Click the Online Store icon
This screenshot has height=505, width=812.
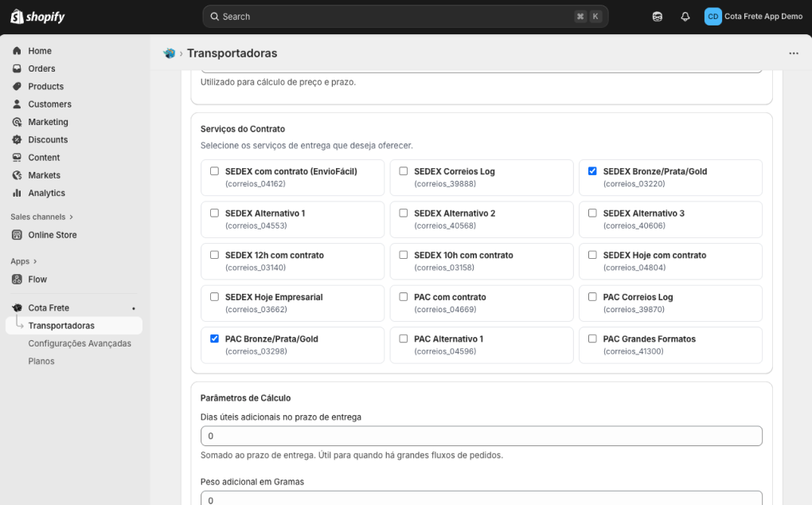pos(17,235)
